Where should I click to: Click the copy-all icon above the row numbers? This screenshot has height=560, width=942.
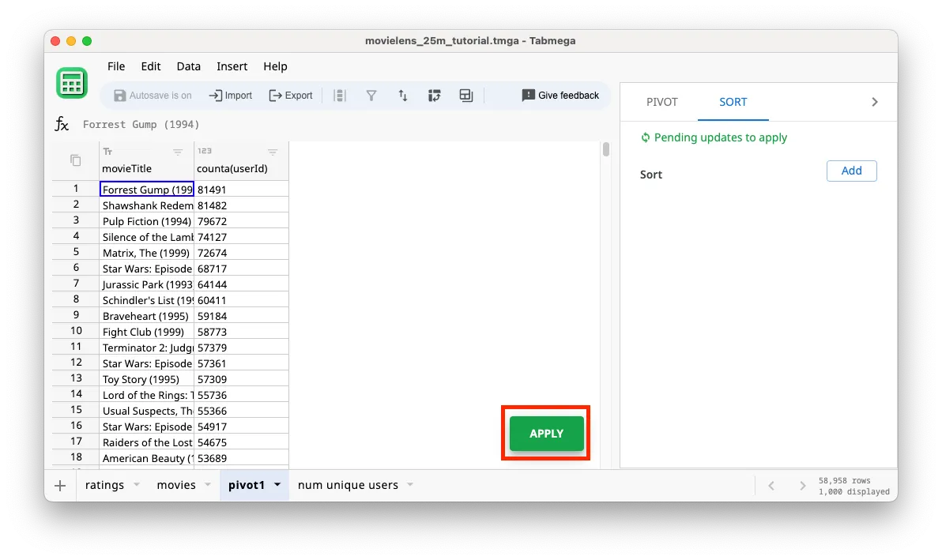click(x=73, y=160)
